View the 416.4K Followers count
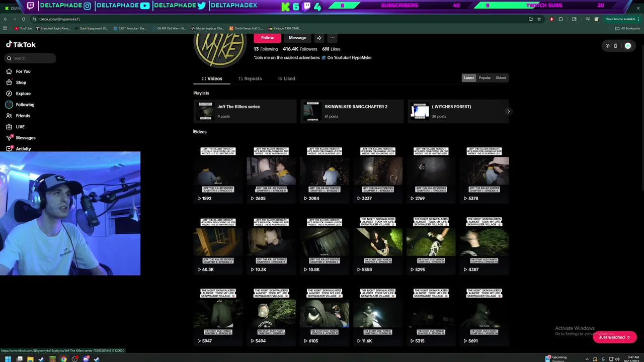 (300, 49)
